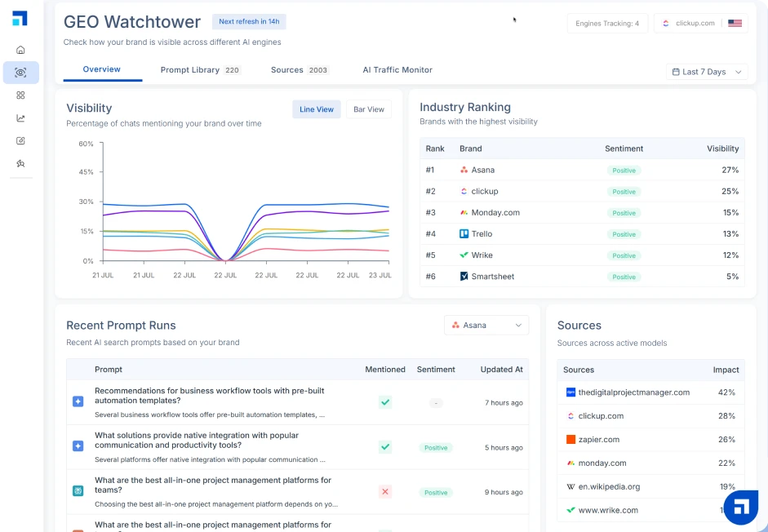768x532 pixels.
Task: Click the US flag country icon
Action: pyautogui.click(x=735, y=23)
